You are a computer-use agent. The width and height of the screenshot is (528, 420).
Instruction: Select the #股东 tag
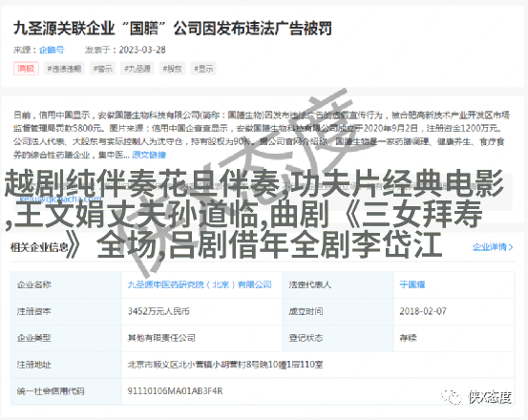pos(172,69)
